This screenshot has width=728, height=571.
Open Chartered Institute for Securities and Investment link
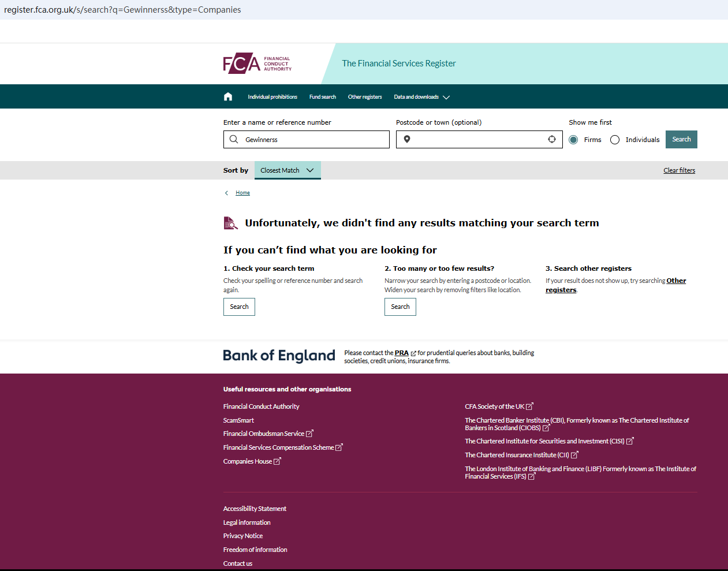[545, 441]
